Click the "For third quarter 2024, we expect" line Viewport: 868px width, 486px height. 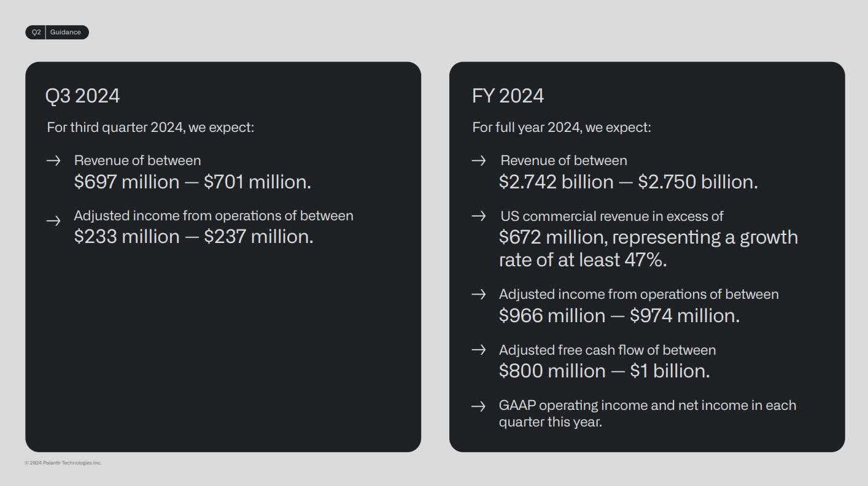tap(150, 128)
